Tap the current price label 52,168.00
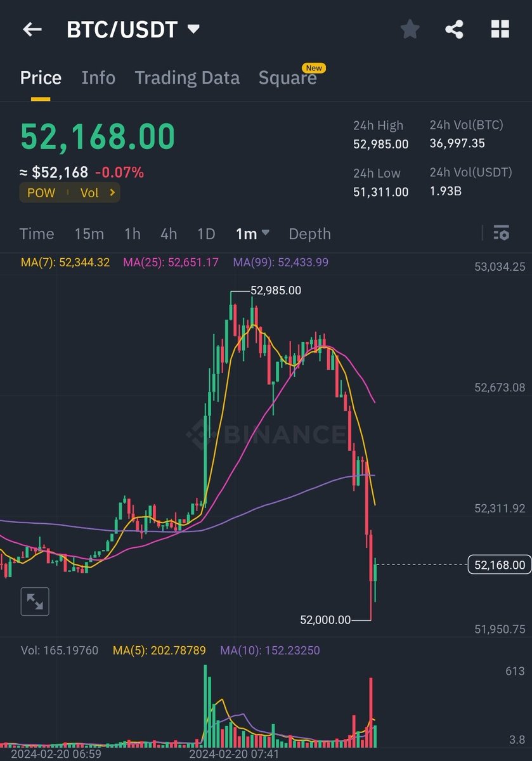Screen dimensions: 532x761 click(x=499, y=564)
